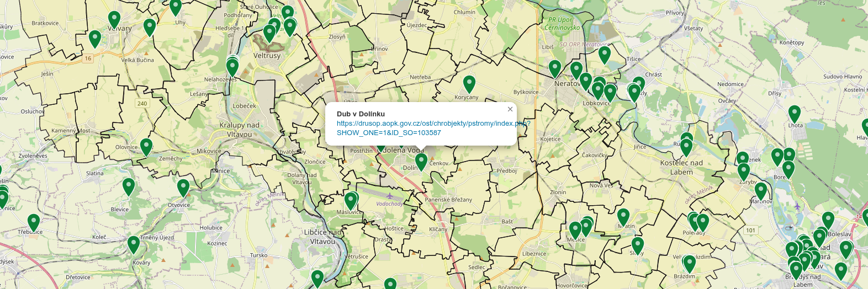Select the marker at Máslovice
868x289 pixels.
351,201
